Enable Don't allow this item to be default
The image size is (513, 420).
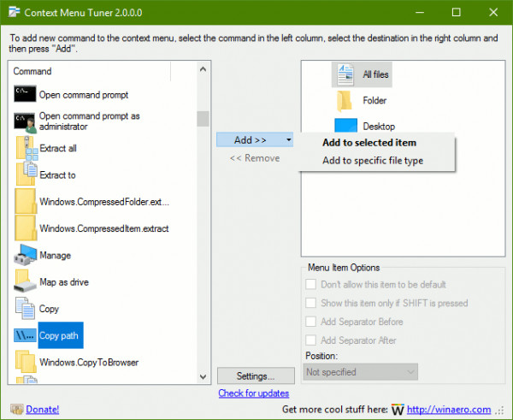311,284
